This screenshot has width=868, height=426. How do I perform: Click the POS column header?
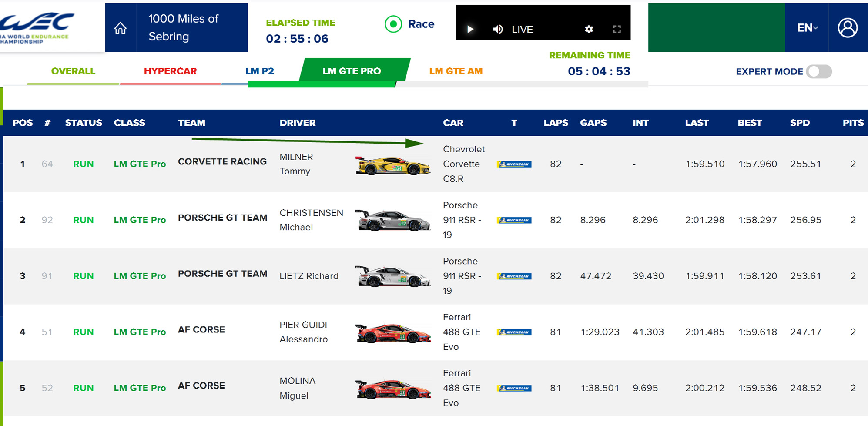click(23, 123)
